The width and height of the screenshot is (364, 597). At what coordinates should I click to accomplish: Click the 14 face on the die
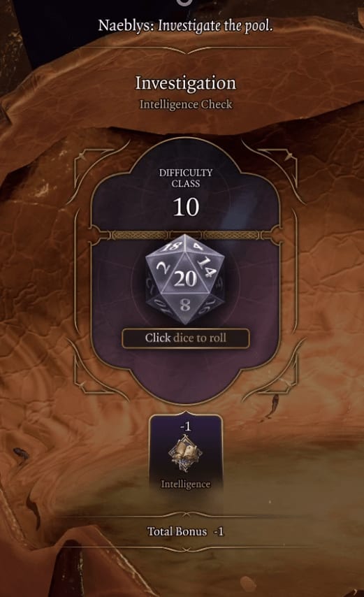pos(207,266)
